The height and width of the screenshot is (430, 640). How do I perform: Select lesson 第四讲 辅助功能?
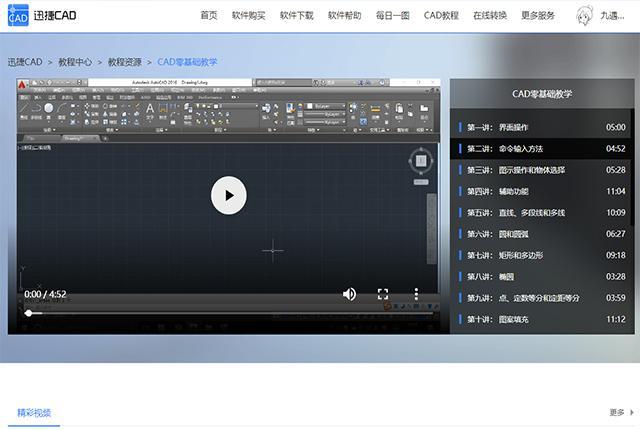coord(542,191)
